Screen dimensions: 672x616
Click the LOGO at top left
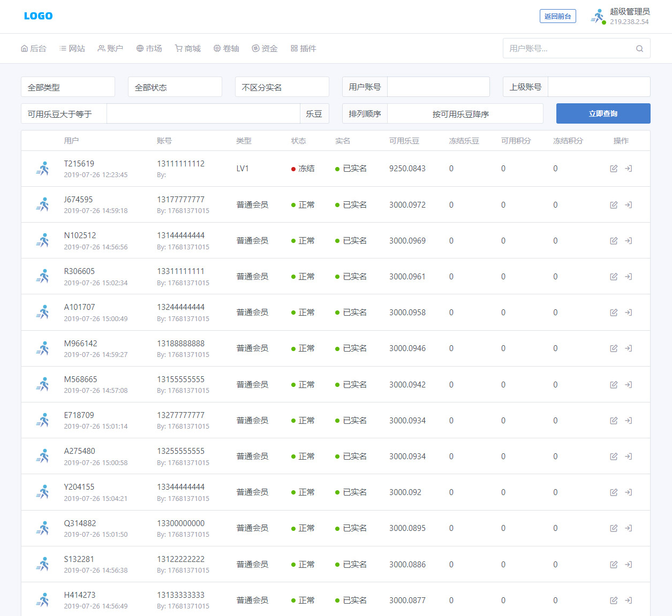pos(39,16)
